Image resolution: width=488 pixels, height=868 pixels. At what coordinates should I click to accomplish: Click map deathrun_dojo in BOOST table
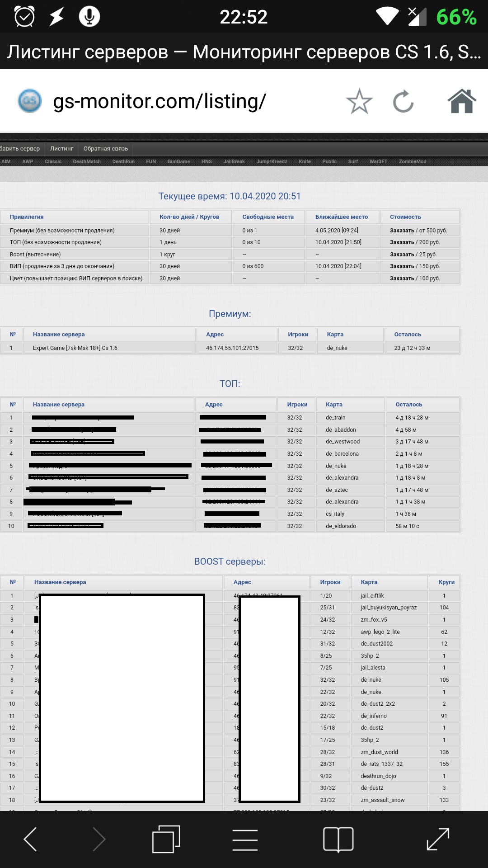click(x=378, y=776)
